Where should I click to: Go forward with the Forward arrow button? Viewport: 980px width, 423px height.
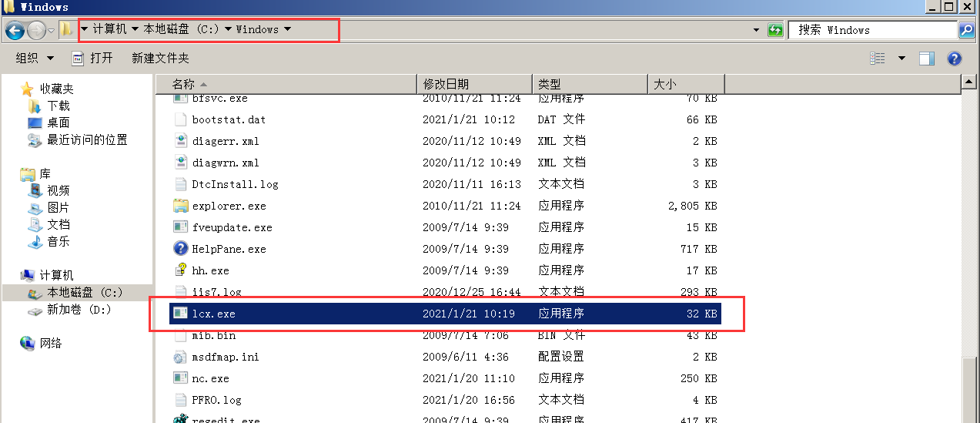[36, 30]
